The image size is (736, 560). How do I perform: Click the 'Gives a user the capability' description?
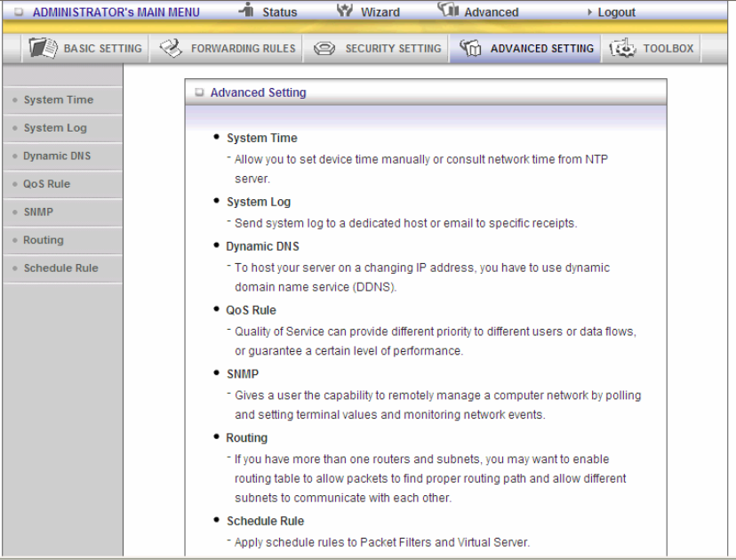[437, 405]
